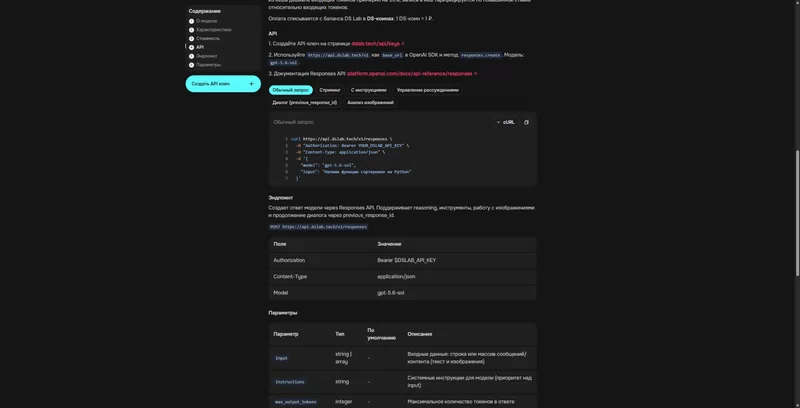The width and height of the screenshot is (800, 408).
Task: Switch to the Анализ изображений tab
Action: coord(370,103)
